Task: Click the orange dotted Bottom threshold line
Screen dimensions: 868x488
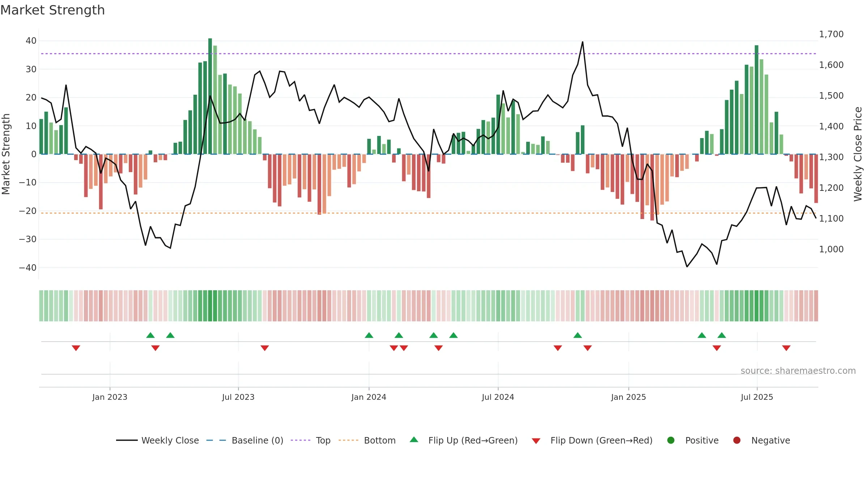Action: (429, 213)
